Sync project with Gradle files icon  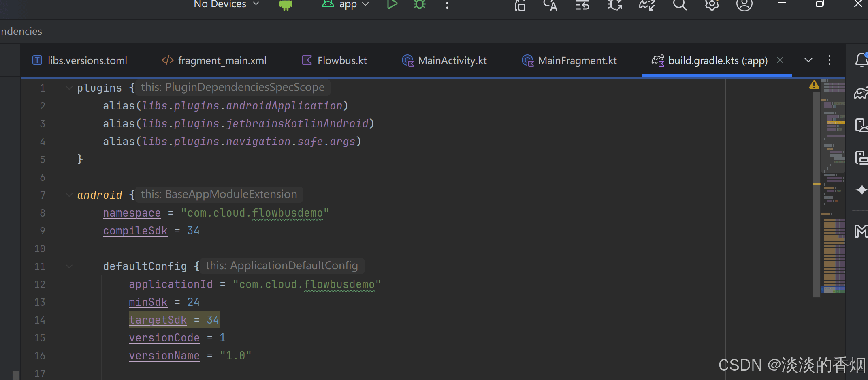(647, 5)
